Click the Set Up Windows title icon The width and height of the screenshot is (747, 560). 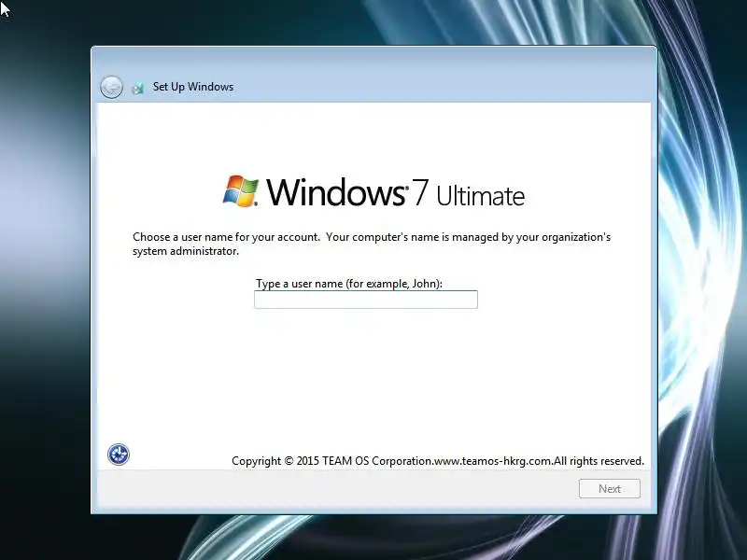[137, 88]
